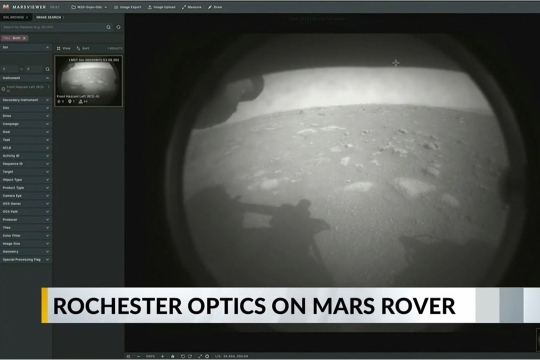Expand the SCLK filter
Image resolution: width=540 pixels, height=360 pixels.
26,148
